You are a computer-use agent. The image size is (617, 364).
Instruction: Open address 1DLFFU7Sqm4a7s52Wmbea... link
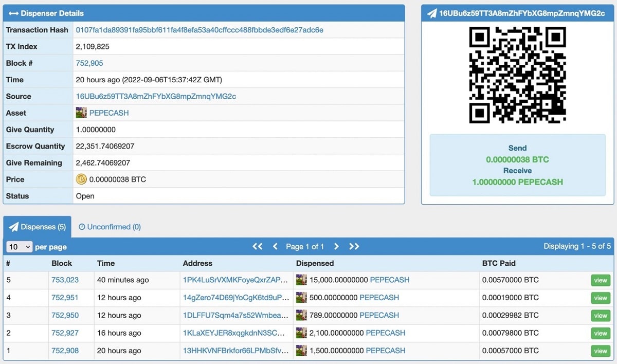point(235,315)
